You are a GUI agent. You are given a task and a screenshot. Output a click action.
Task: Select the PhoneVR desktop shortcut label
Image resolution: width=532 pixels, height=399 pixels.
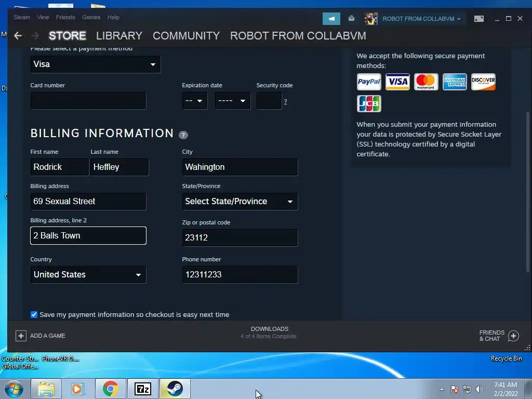pyautogui.click(x=60, y=358)
